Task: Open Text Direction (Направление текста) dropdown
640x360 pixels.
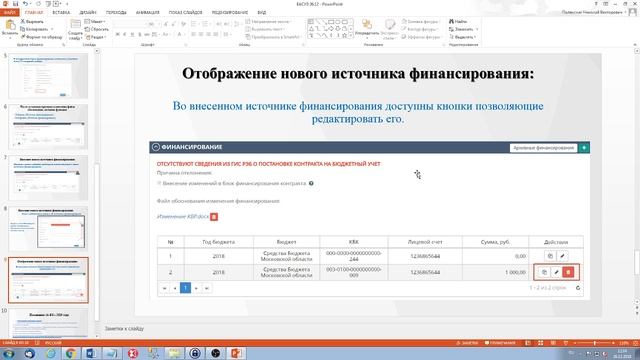Action: (269, 22)
